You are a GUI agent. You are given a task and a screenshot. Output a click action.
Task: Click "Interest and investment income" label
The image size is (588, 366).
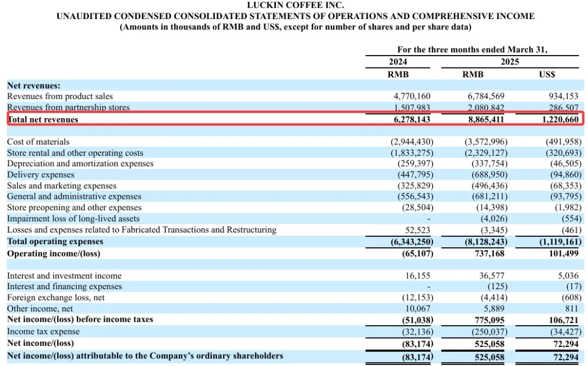[x=64, y=276]
